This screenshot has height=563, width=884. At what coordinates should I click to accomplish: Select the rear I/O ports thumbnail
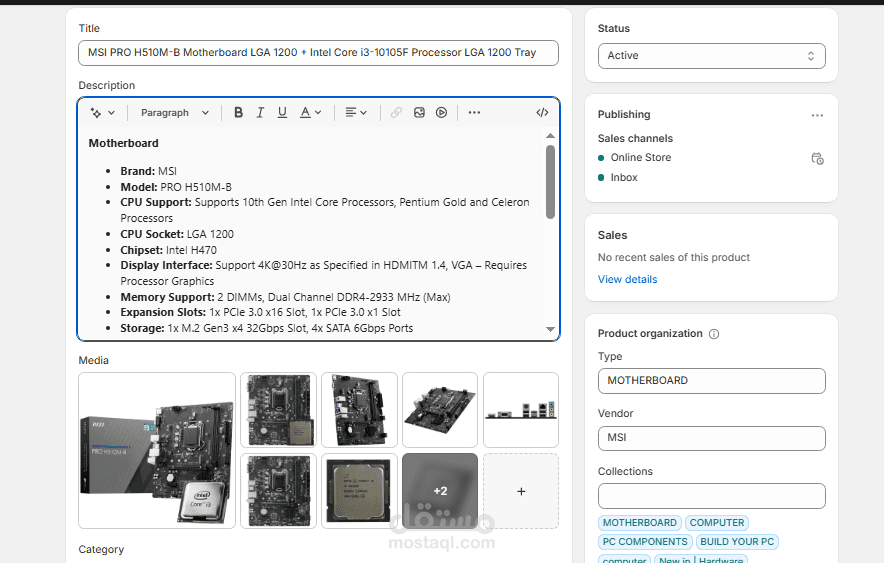(521, 410)
